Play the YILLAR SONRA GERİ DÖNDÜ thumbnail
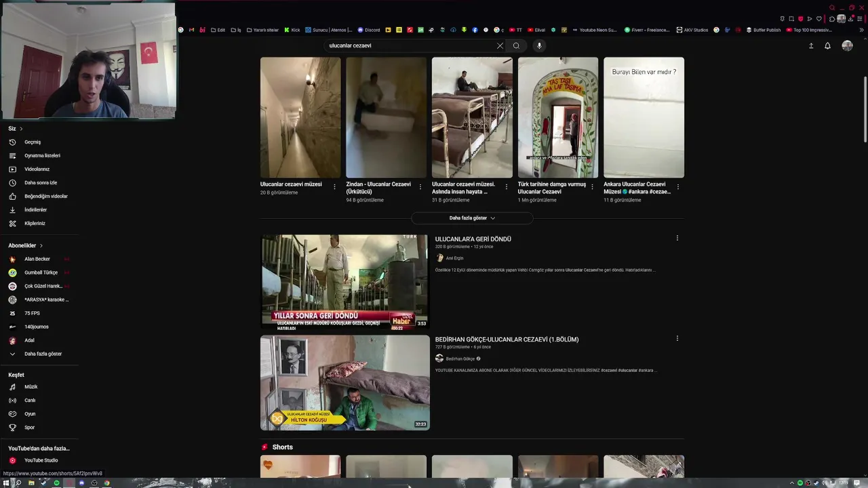Image resolution: width=868 pixels, height=488 pixels. pyautogui.click(x=344, y=282)
